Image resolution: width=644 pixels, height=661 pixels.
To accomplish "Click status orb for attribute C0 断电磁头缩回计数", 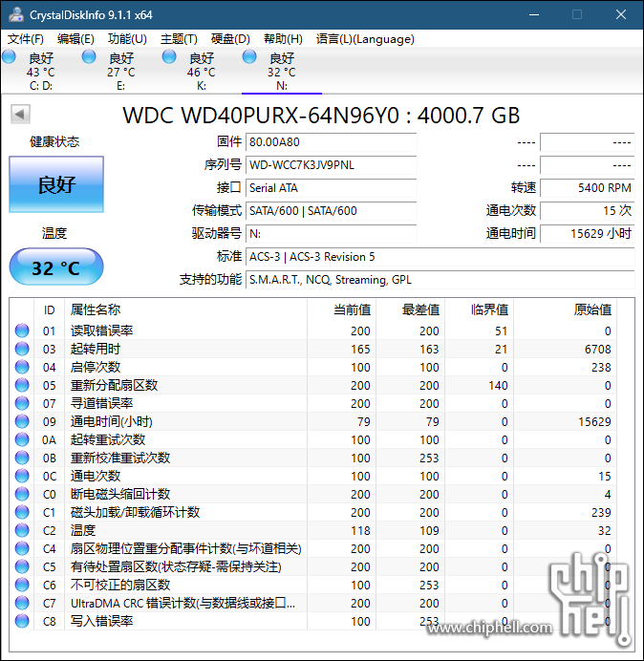I will point(22,494).
